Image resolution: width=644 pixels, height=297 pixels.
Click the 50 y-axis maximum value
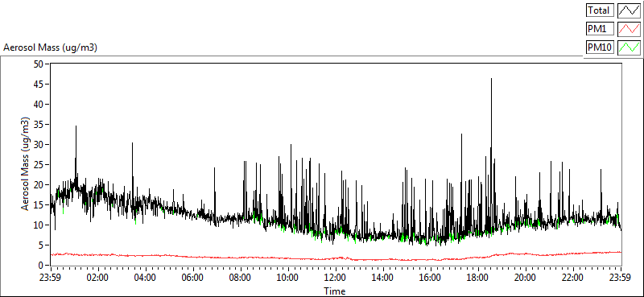coord(38,64)
